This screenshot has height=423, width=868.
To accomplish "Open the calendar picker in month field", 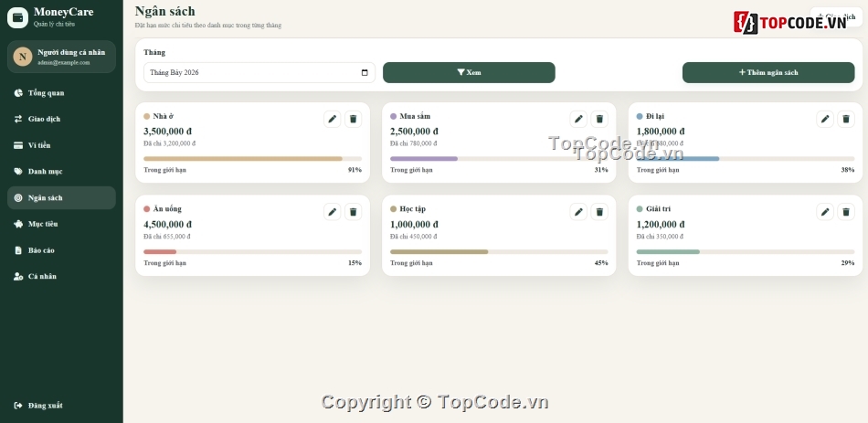I will pos(365,72).
